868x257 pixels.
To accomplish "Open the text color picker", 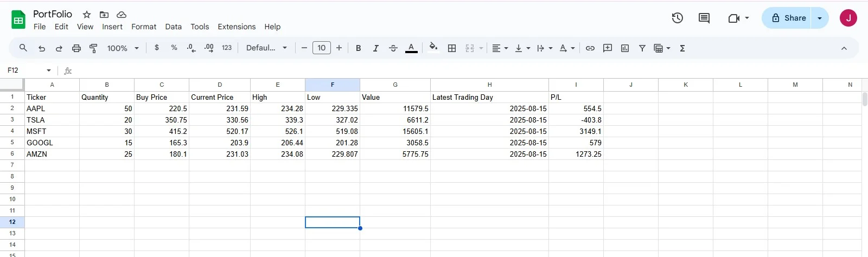I will click(x=411, y=48).
